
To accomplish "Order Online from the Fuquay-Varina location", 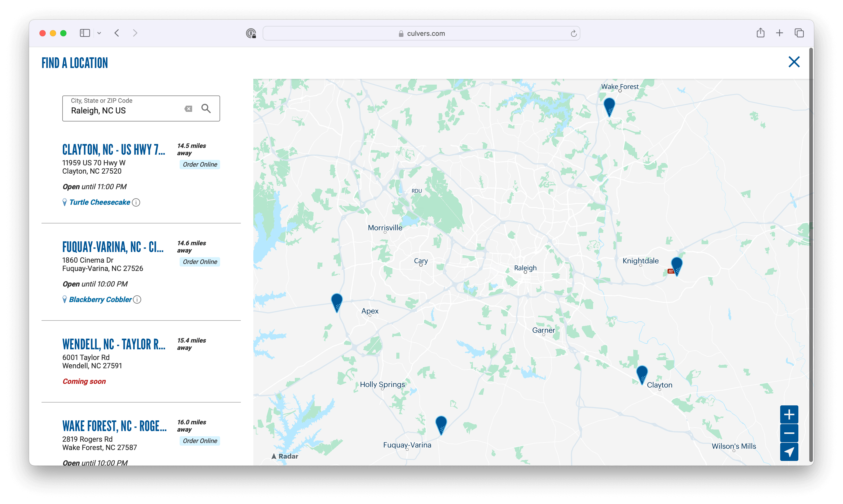I will (200, 262).
